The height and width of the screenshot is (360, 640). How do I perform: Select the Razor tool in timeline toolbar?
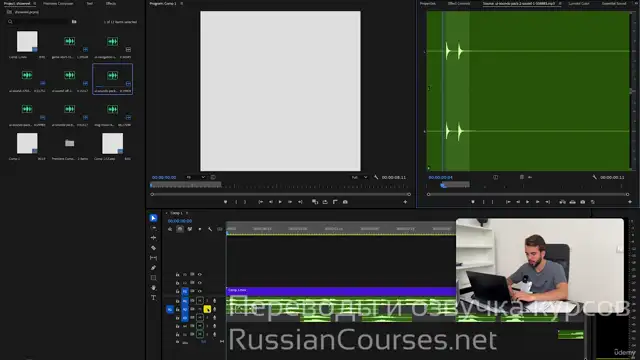pos(153,248)
